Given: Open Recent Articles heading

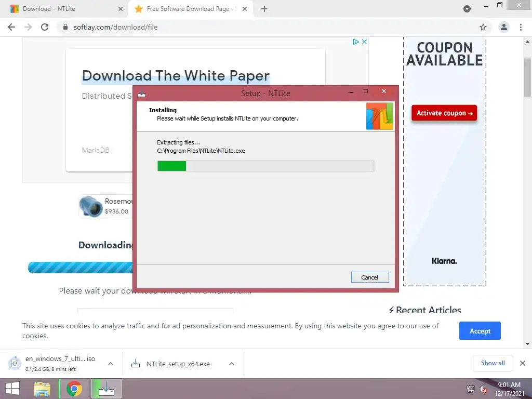Looking at the screenshot, I should [x=425, y=310].
